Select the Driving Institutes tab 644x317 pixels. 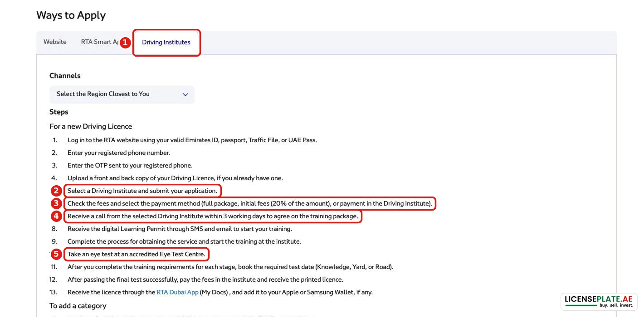click(x=166, y=43)
